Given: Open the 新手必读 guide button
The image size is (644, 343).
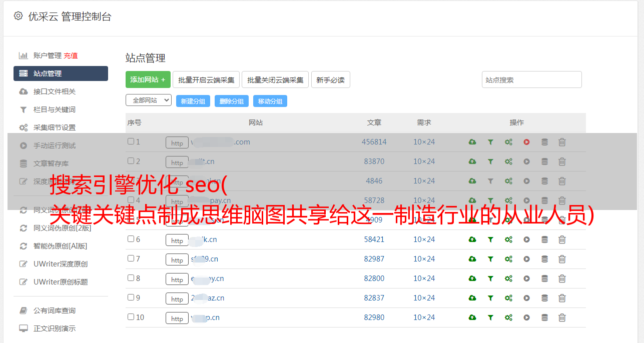Looking at the screenshot, I should click(x=331, y=79).
